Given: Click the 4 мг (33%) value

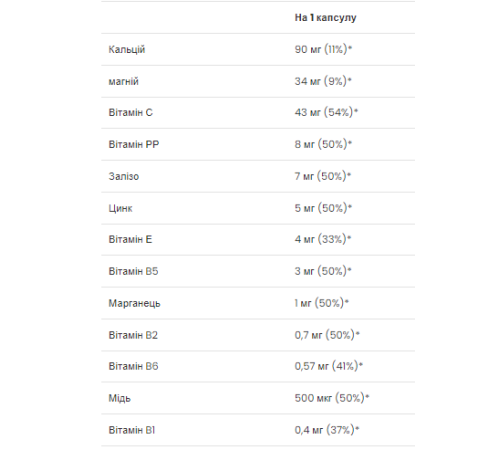Looking at the screenshot, I should coord(323,239).
